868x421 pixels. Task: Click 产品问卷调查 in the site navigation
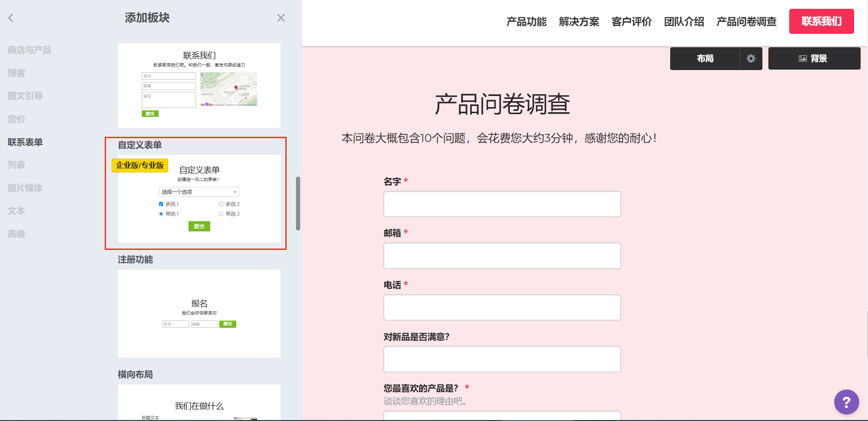click(x=746, y=21)
